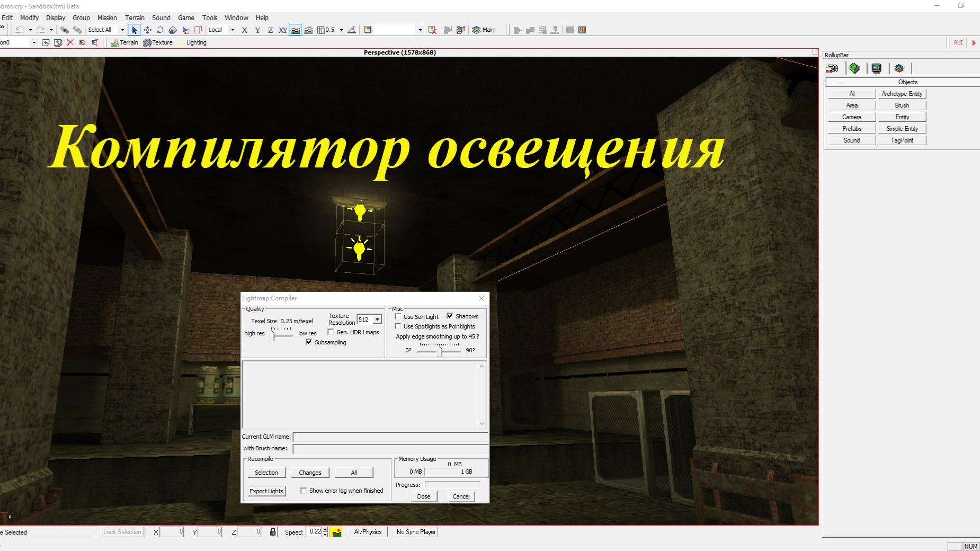Screen dimensions: 980x551
Task: Uncheck the Shadows option
Action: tap(451, 316)
